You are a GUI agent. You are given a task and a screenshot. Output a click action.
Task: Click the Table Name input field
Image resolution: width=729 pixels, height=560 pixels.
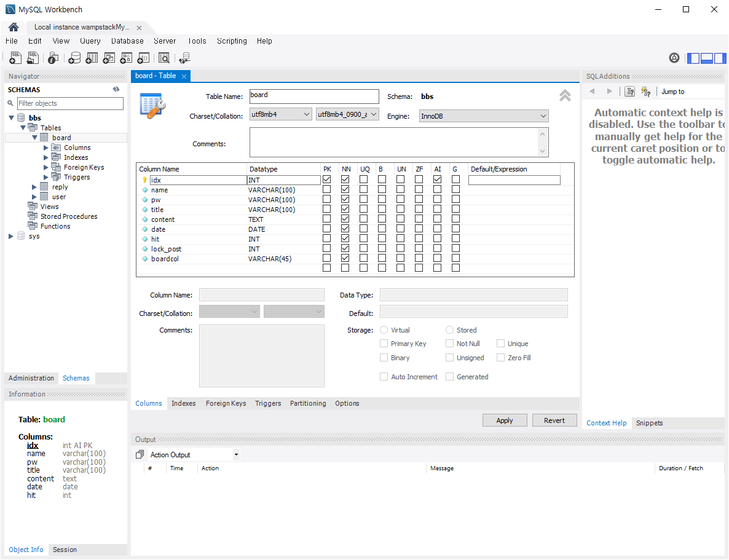[314, 97]
